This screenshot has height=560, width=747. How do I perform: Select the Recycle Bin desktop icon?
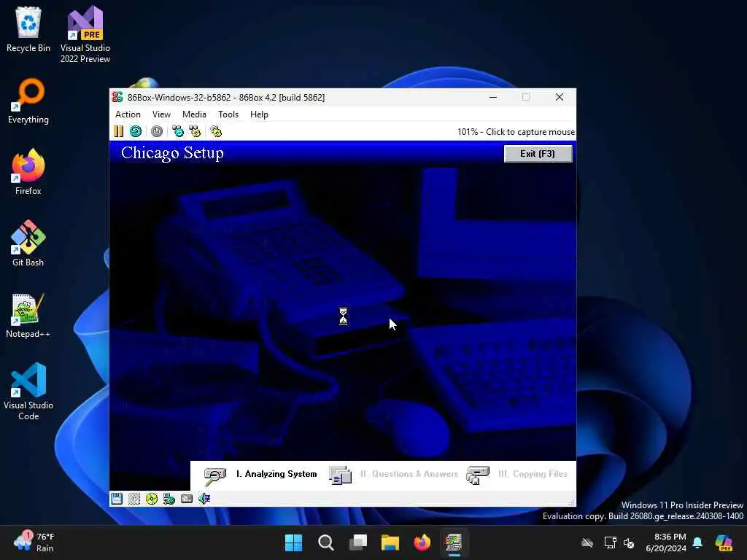28,29
